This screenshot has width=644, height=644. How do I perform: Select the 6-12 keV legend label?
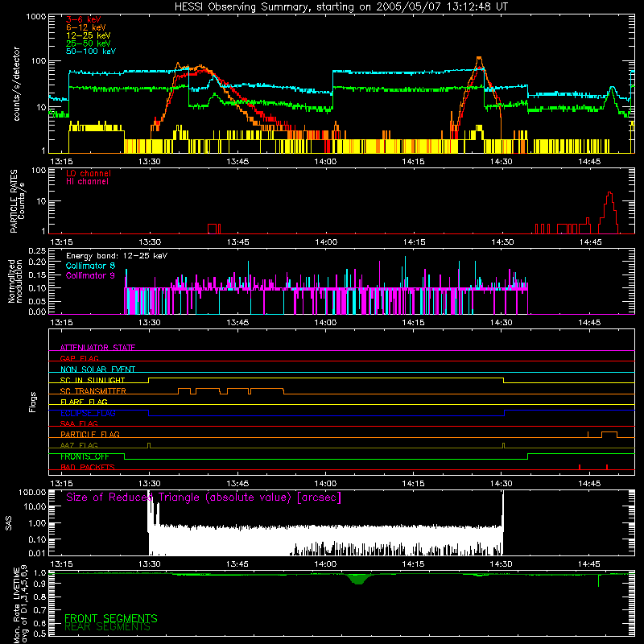click(x=85, y=27)
